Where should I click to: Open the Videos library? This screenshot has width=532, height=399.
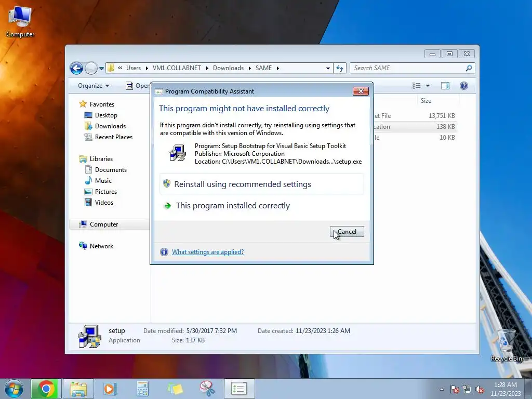point(104,203)
